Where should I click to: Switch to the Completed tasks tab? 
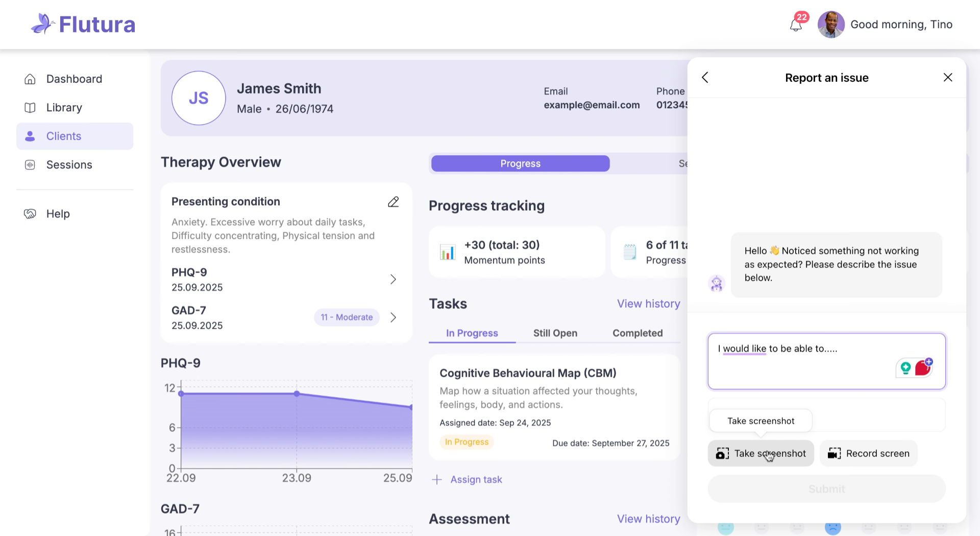tap(638, 333)
